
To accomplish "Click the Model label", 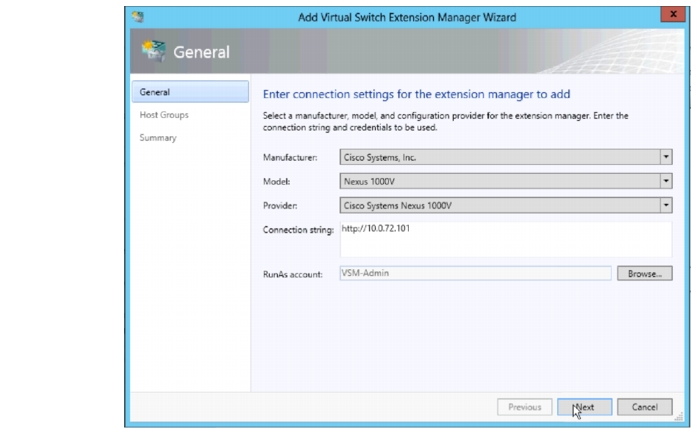I will (276, 181).
